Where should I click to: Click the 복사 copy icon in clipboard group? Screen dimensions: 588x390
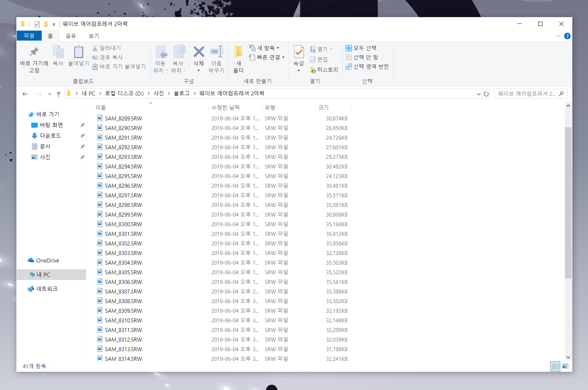click(x=58, y=52)
